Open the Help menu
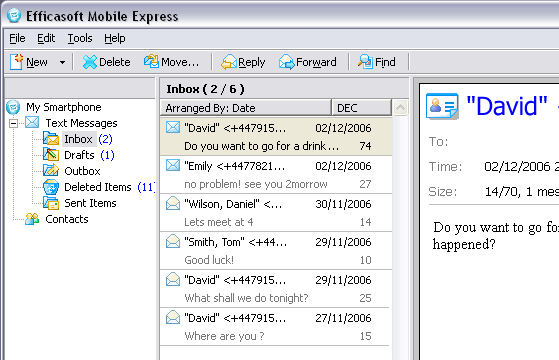Viewport: 559px width, 360px height. [115, 38]
